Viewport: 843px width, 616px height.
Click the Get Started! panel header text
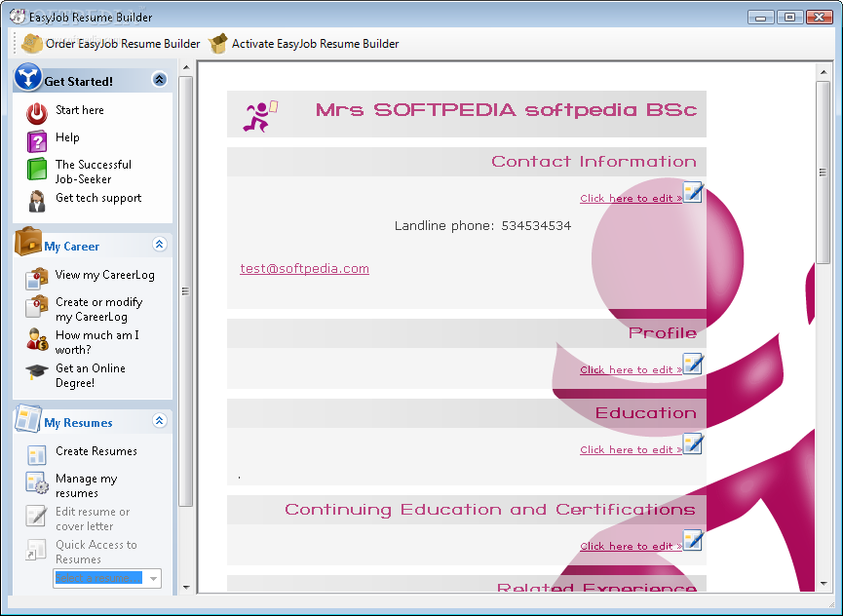79,82
